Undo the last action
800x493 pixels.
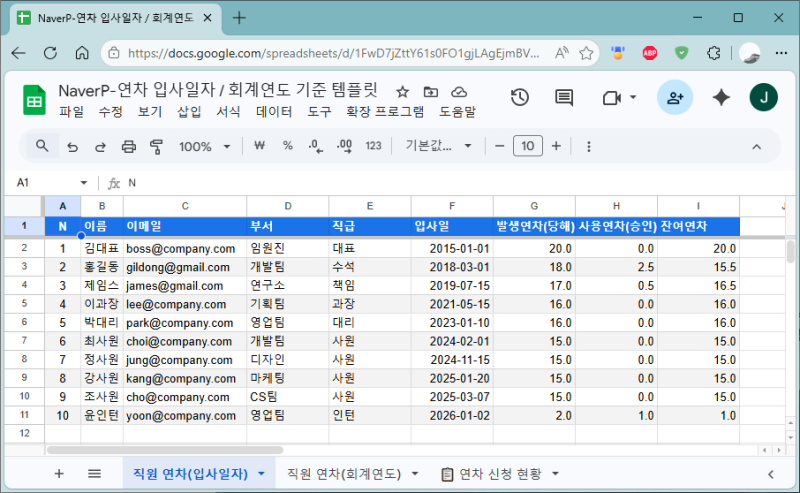pos(72,147)
